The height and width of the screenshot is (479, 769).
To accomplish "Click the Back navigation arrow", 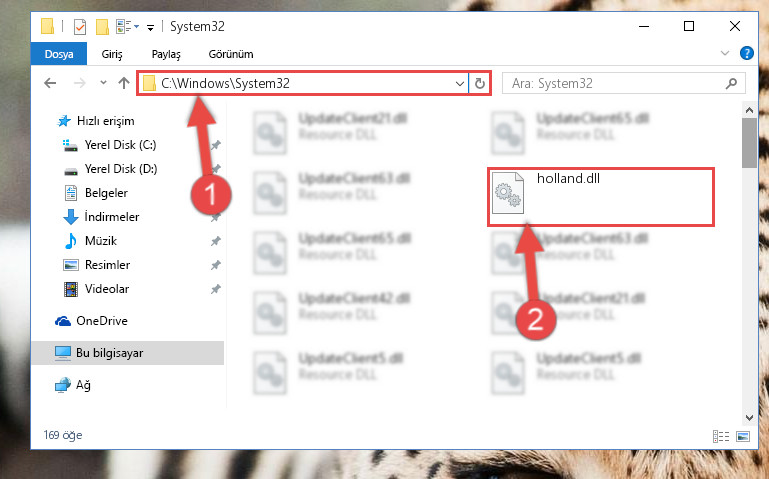I will (50, 83).
